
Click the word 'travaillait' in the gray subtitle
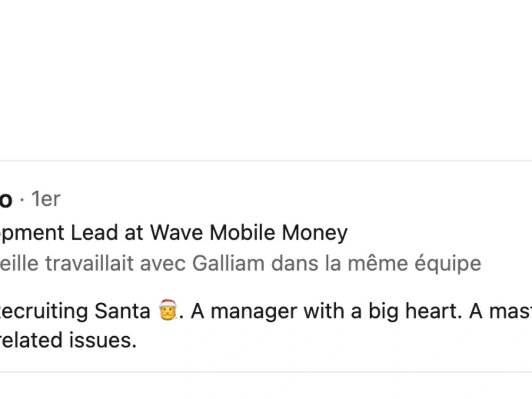[x=89, y=264]
